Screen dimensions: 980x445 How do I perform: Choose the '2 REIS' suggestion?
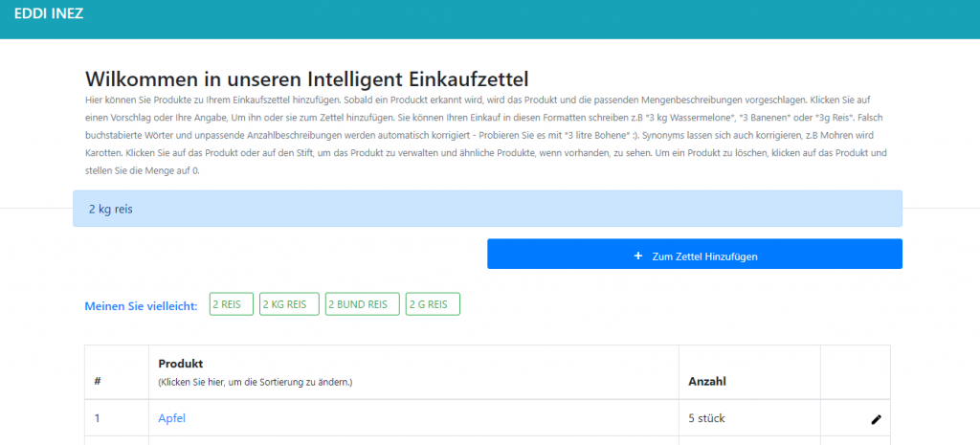(x=232, y=303)
